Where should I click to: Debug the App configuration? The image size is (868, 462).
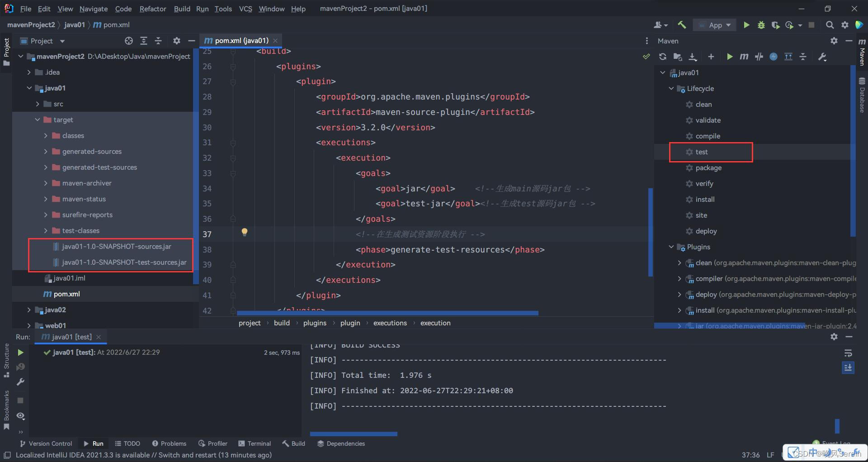pyautogui.click(x=761, y=25)
